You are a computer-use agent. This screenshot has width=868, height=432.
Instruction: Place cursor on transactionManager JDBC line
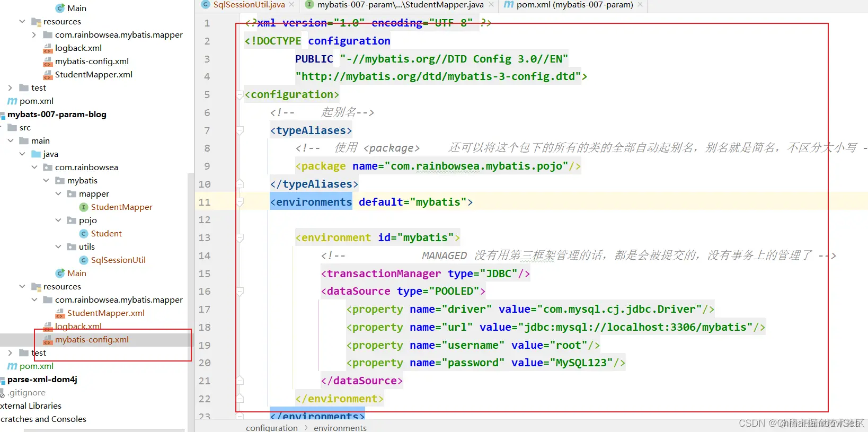click(425, 274)
